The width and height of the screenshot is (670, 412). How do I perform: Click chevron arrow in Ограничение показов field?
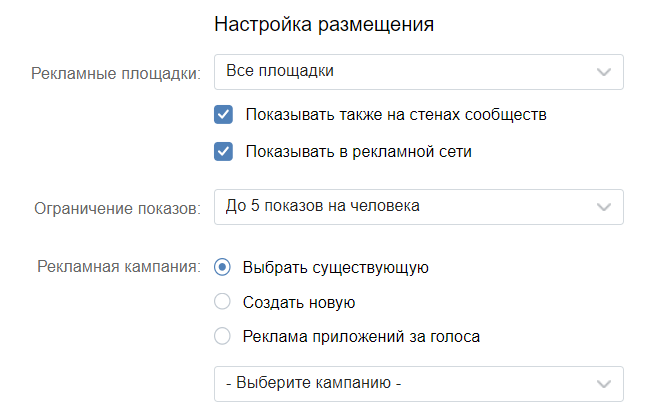point(604,207)
